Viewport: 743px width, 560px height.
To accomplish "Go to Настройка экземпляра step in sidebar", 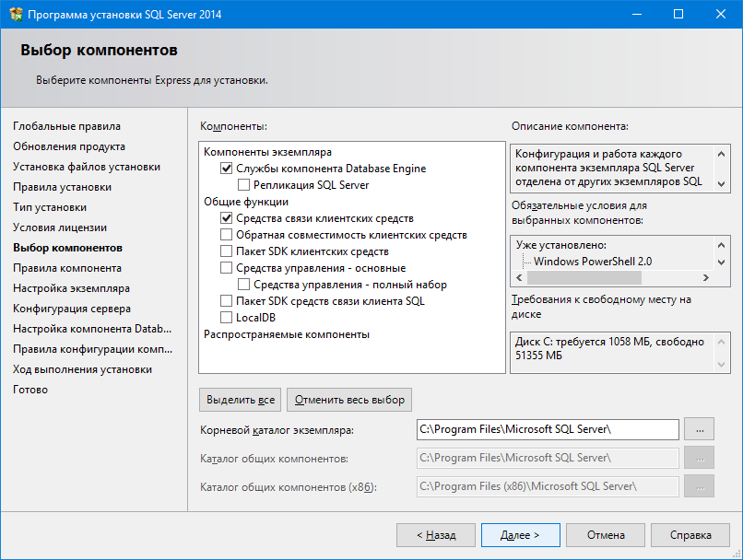I will coord(71,288).
